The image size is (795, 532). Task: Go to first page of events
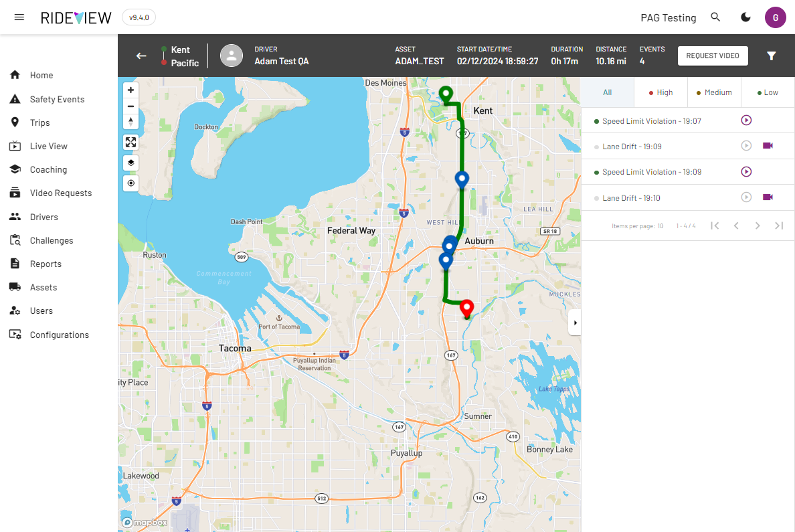(x=715, y=226)
